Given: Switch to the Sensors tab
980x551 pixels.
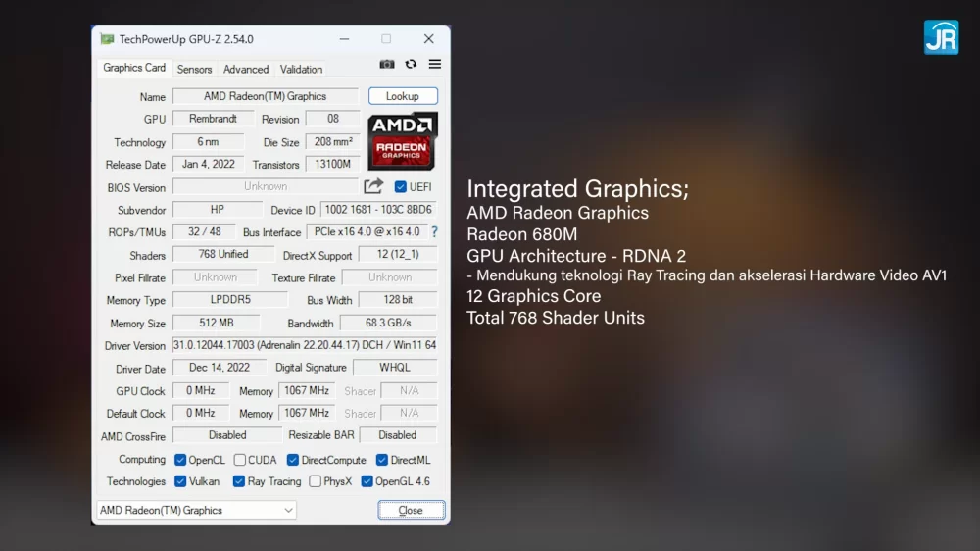Looking at the screenshot, I should tap(194, 70).
